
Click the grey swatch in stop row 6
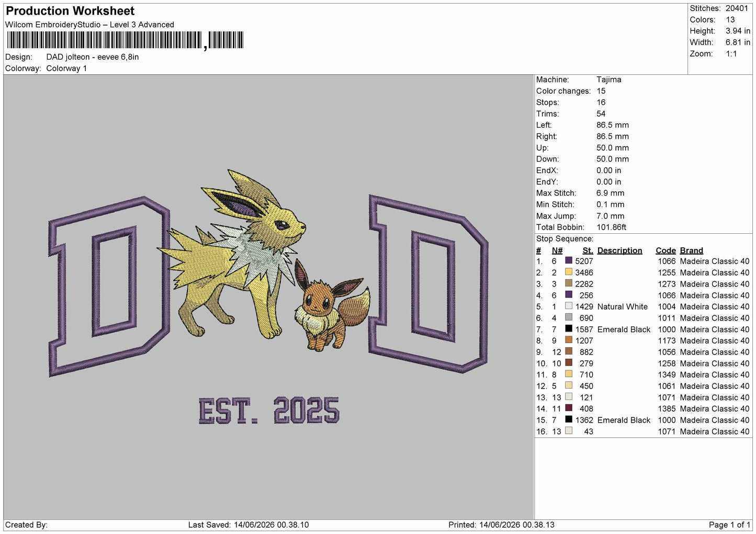click(x=569, y=317)
